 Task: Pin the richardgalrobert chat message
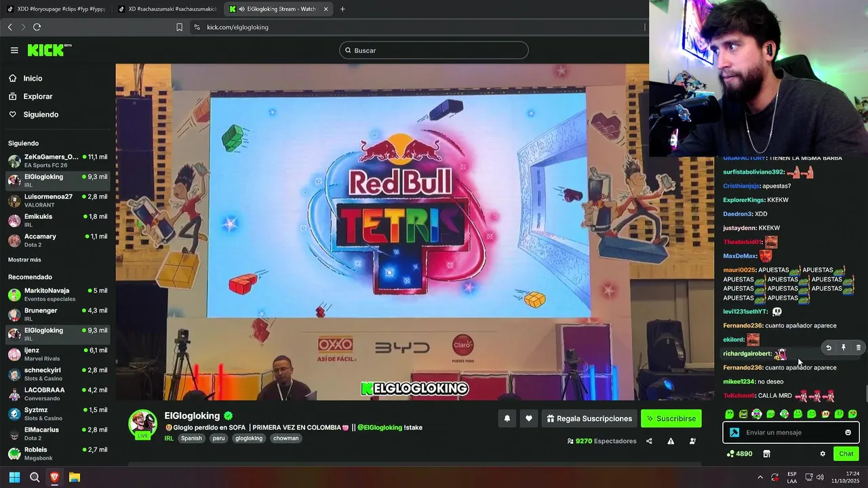(844, 348)
